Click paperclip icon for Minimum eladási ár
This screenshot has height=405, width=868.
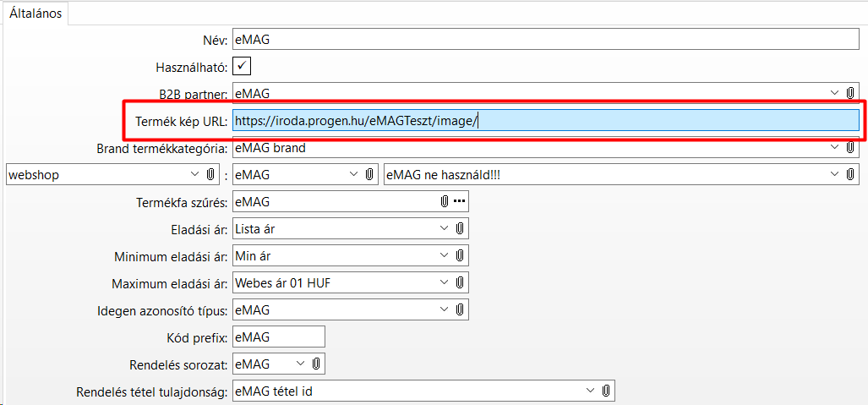[460, 254]
